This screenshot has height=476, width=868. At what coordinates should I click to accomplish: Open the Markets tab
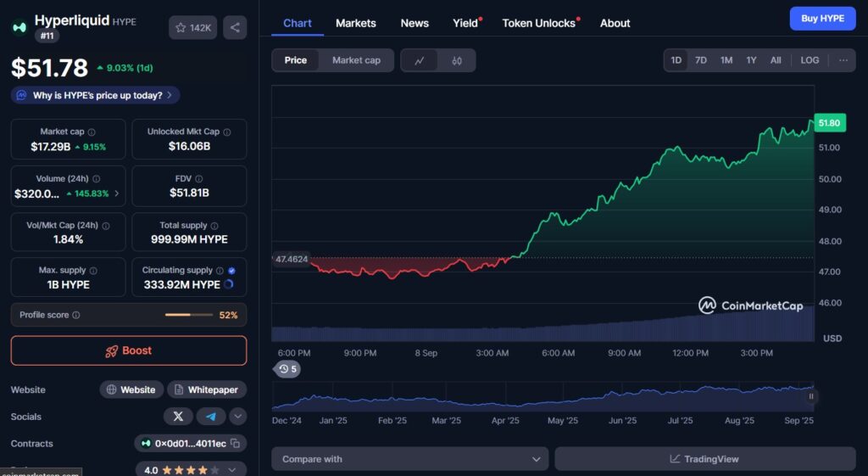tap(355, 23)
